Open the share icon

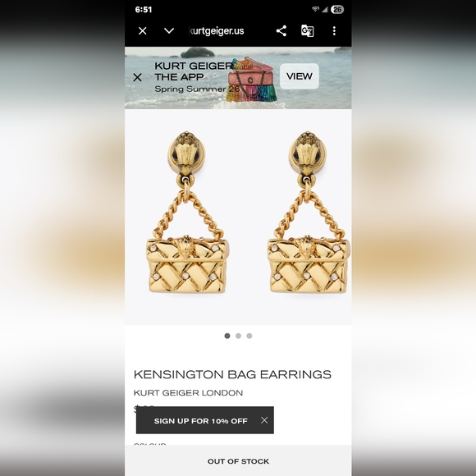tap(281, 30)
